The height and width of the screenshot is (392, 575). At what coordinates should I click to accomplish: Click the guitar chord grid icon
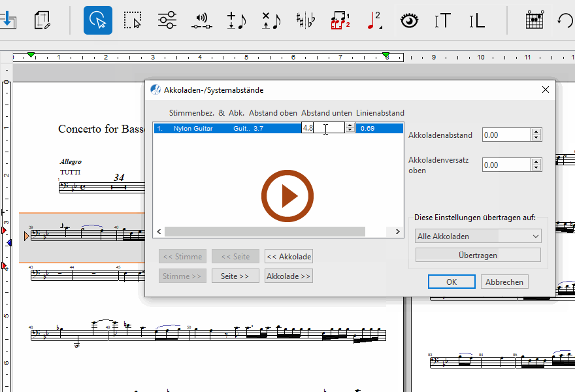coord(534,20)
